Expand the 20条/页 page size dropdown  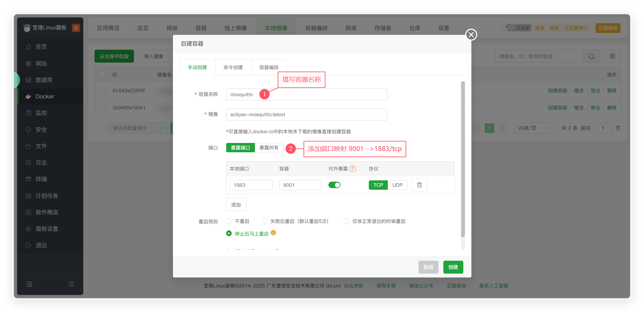535,128
